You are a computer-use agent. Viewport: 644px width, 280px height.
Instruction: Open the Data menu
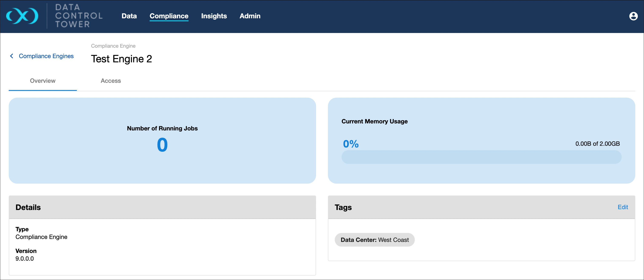coord(129,16)
